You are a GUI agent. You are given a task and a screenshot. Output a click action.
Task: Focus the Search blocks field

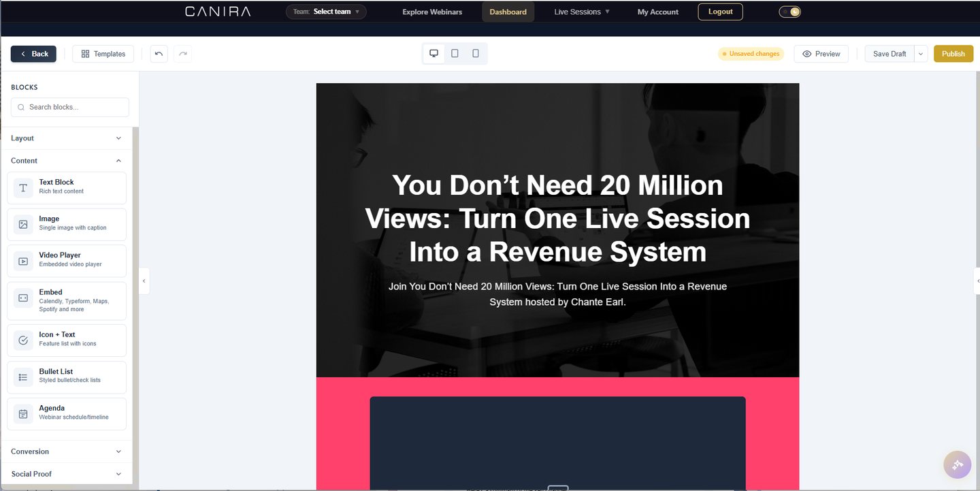(70, 107)
